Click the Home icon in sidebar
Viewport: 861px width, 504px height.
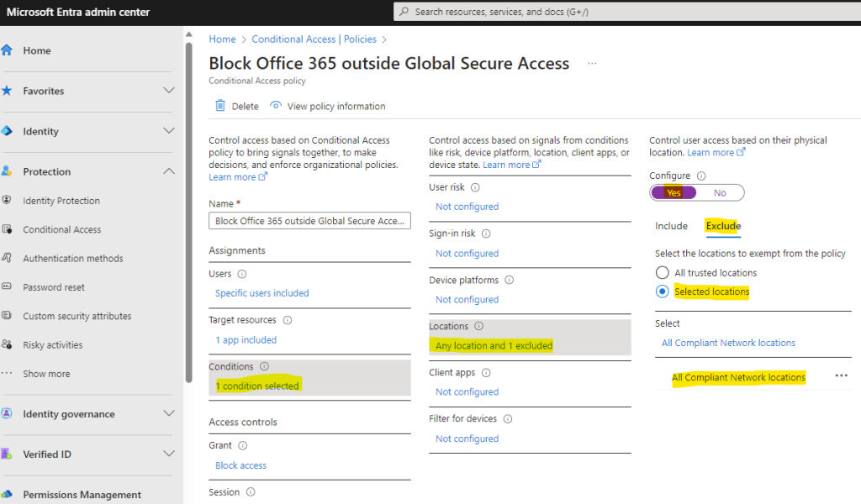7,50
